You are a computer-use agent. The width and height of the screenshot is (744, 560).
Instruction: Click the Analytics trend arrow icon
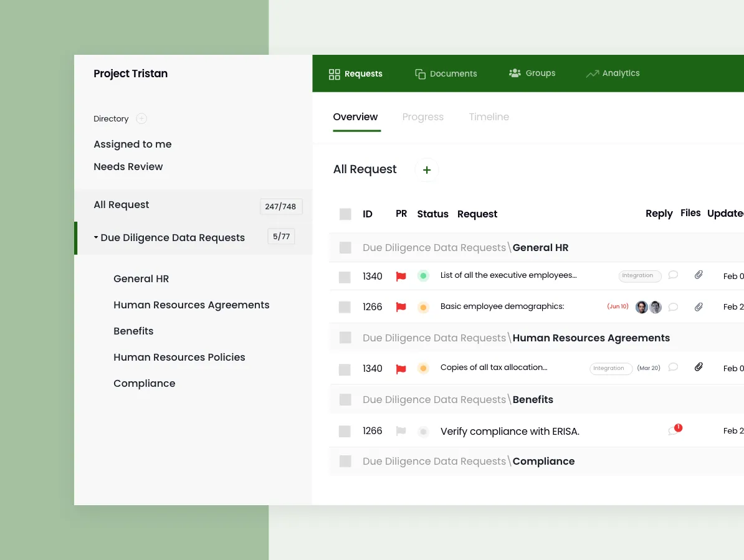pyautogui.click(x=592, y=74)
